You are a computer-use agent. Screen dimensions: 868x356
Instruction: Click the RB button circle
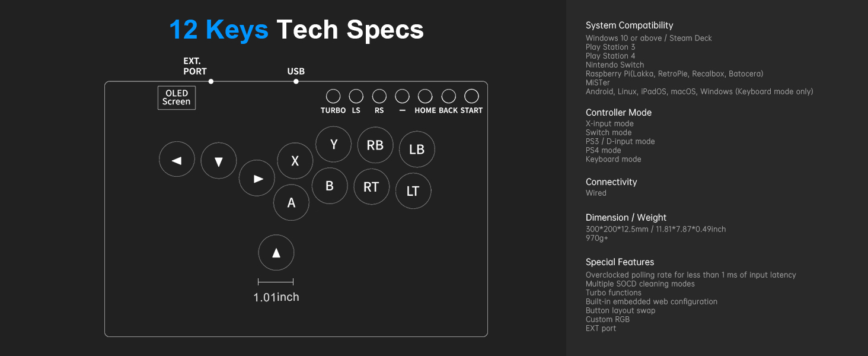pyautogui.click(x=375, y=145)
